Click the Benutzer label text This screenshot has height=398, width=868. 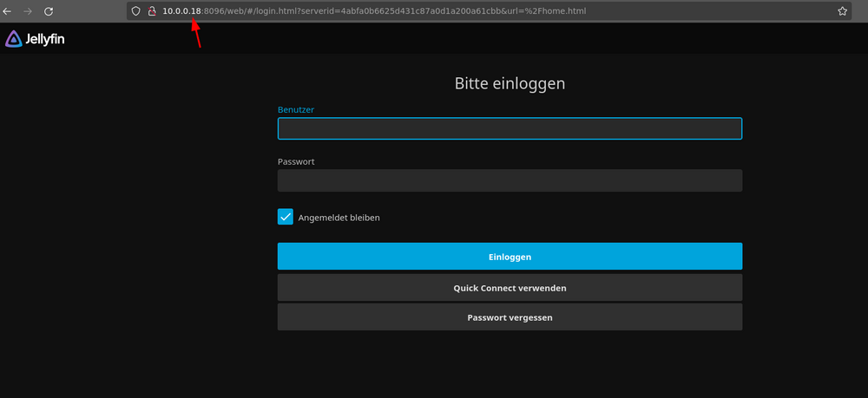pos(296,110)
